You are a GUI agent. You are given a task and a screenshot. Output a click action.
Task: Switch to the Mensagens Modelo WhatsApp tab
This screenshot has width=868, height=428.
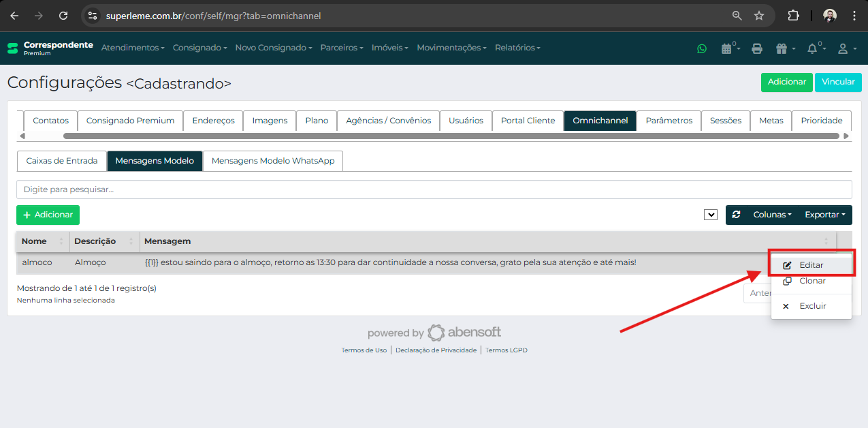pyautogui.click(x=273, y=161)
